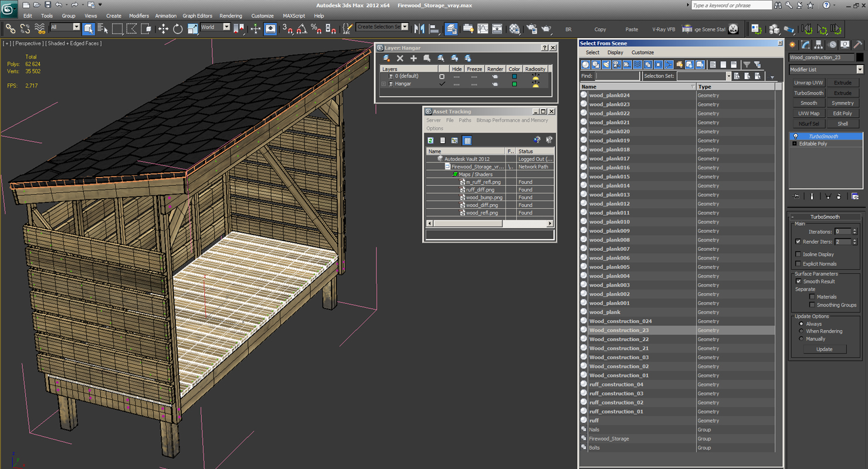Refresh Asset Tracking list

[430, 140]
